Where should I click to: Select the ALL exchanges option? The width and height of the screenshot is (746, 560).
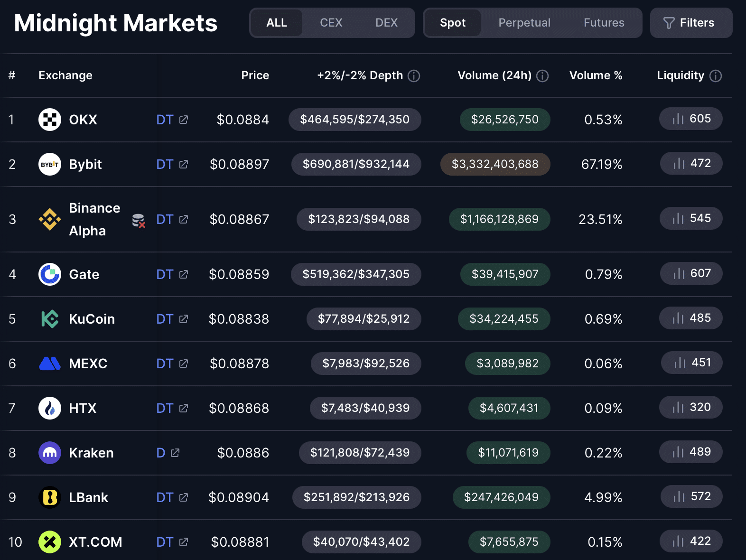277,23
